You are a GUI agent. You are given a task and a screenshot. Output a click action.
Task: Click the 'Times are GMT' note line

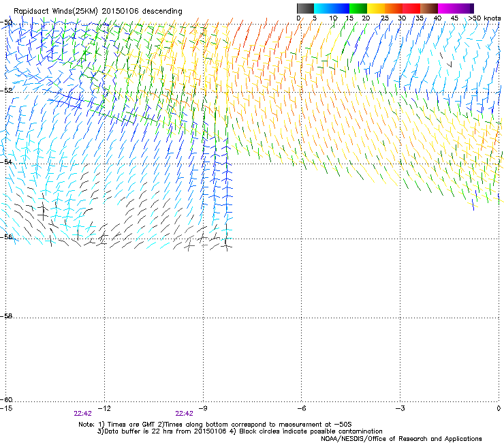[x=215, y=425]
